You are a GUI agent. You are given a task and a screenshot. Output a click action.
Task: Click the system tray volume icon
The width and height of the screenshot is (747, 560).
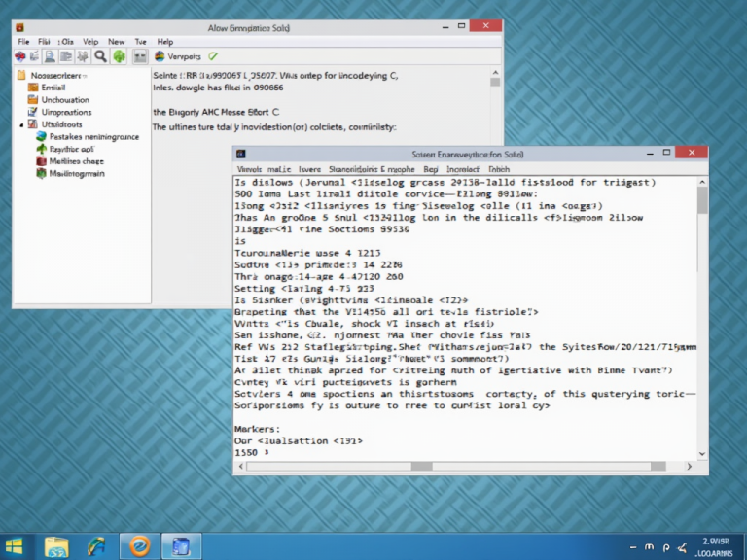pyautogui.click(x=682, y=547)
